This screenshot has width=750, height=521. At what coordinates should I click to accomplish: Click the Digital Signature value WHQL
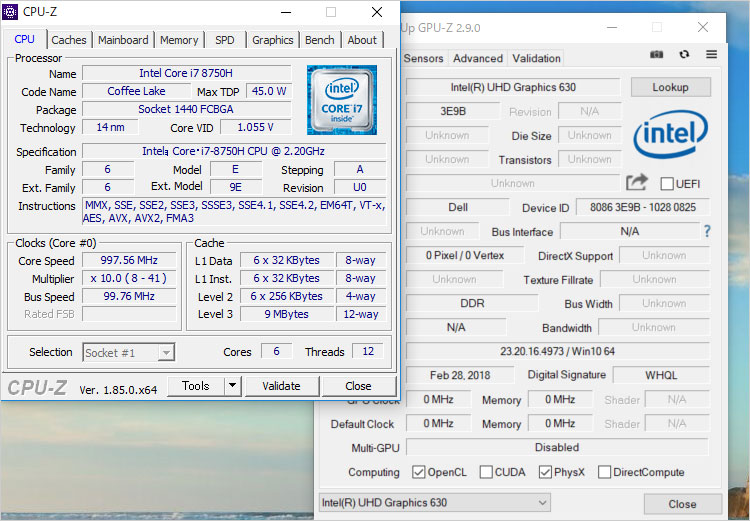[661, 375]
